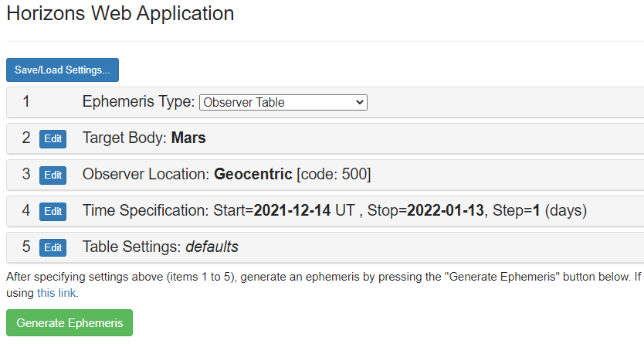Open the Ephemeris Type dropdown
The width and height of the screenshot is (644, 344).
tap(283, 102)
